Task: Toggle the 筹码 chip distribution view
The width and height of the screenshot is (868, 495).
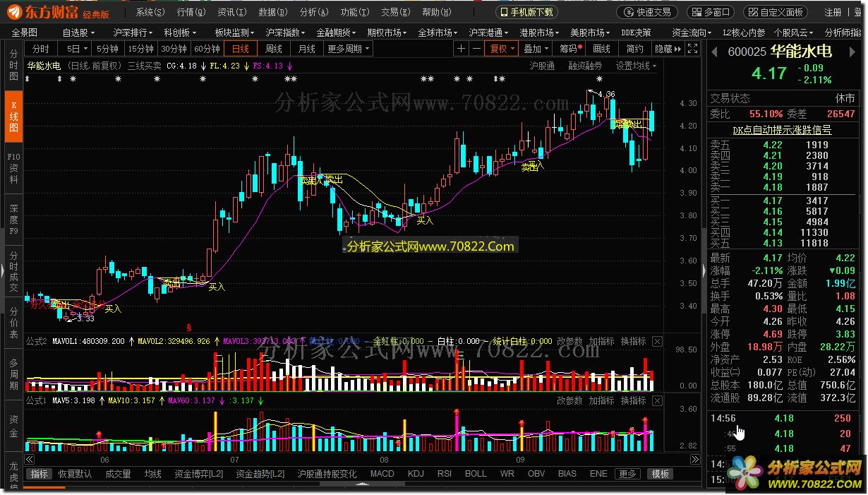Action: [569, 49]
